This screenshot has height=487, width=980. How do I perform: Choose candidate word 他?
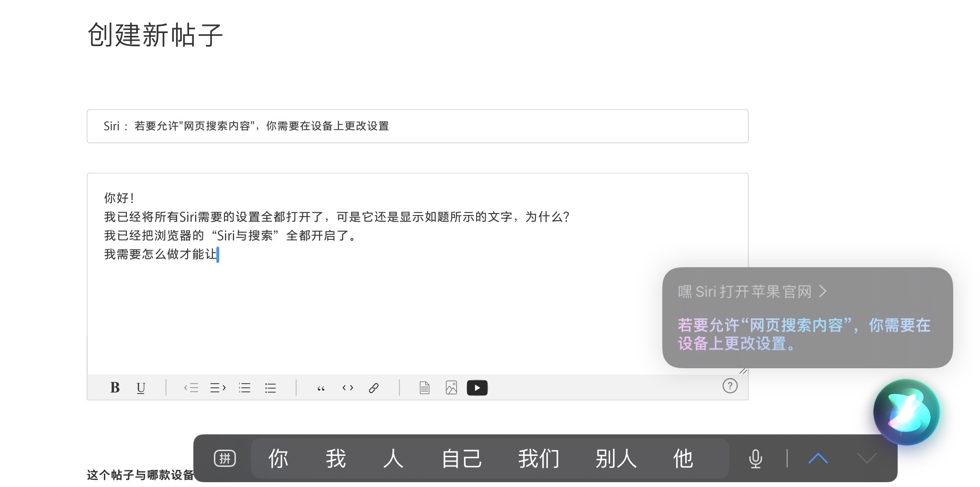click(683, 458)
